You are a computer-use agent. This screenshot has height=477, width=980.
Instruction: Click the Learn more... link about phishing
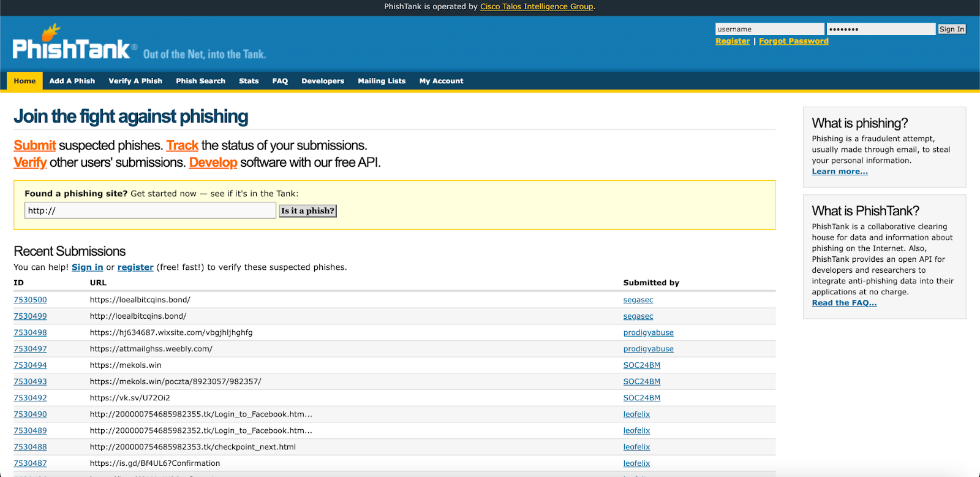click(840, 172)
